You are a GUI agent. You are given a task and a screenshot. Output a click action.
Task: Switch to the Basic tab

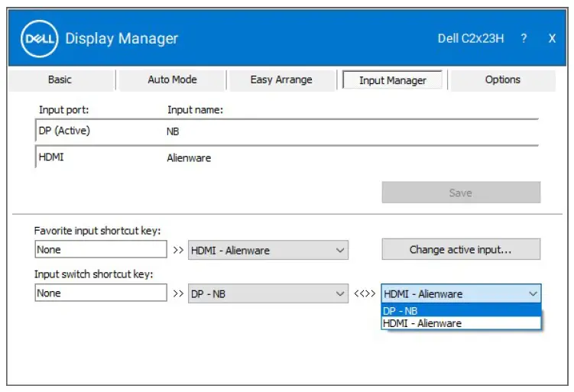(60, 79)
